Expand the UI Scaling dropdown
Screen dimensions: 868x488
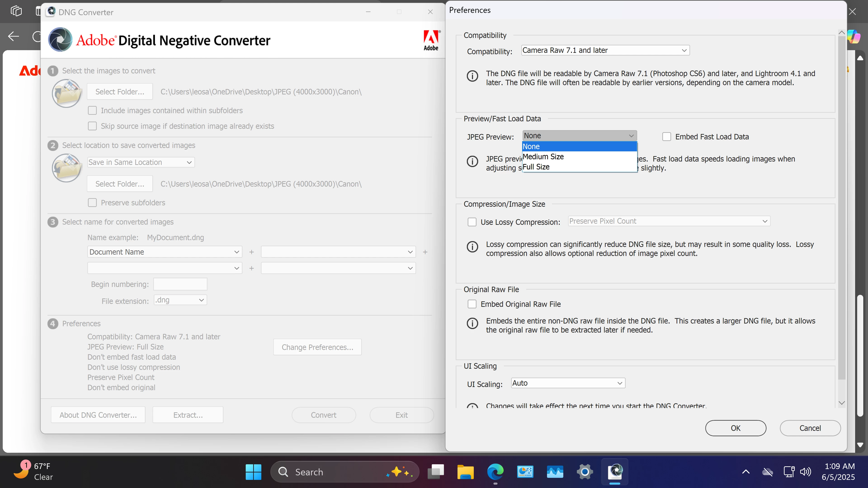(568, 383)
